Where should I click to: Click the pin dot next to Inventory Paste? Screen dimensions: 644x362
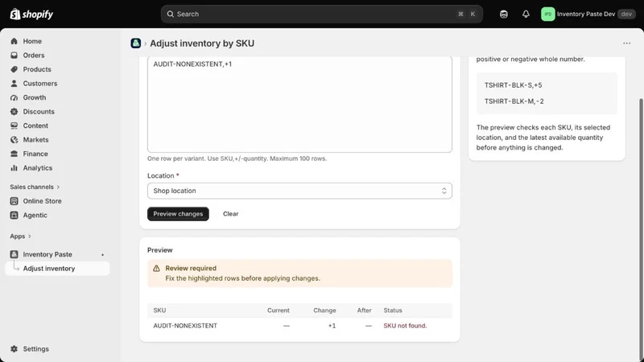103,255
